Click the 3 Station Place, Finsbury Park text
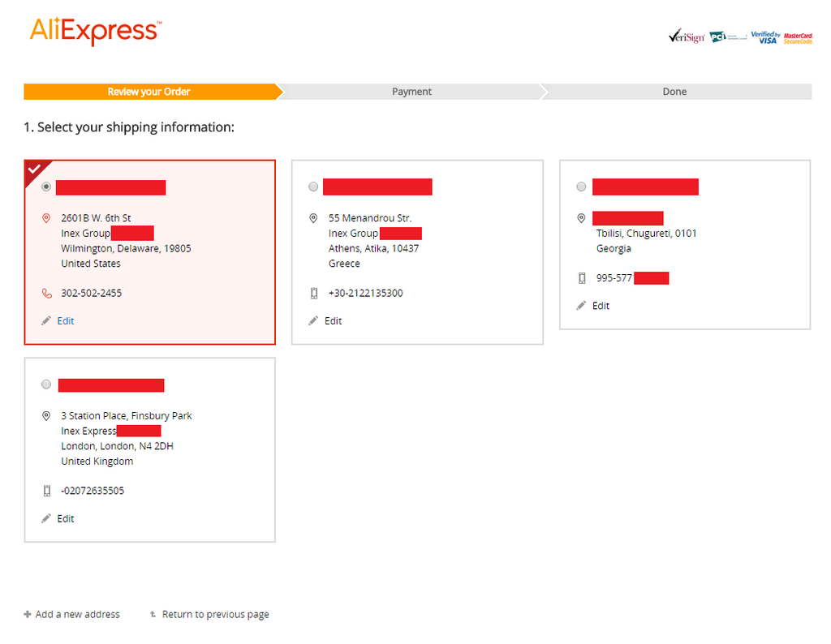831x644 pixels. tap(126, 416)
